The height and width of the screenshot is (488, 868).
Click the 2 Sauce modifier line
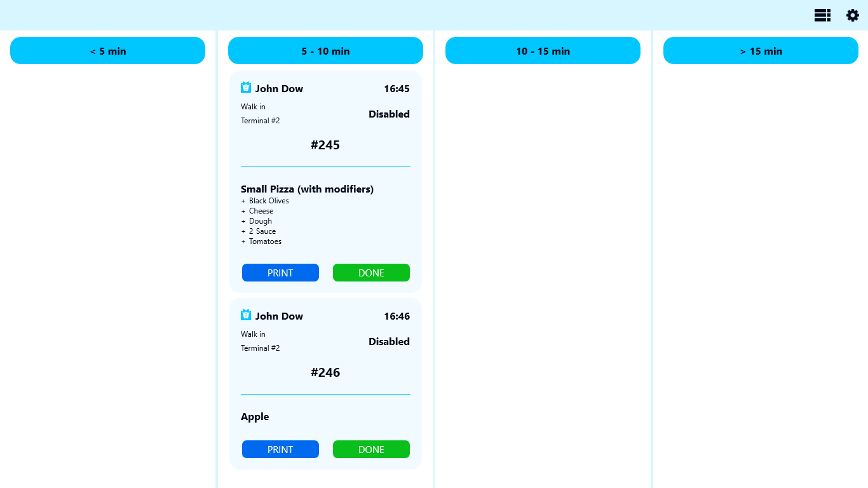pyautogui.click(x=262, y=231)
